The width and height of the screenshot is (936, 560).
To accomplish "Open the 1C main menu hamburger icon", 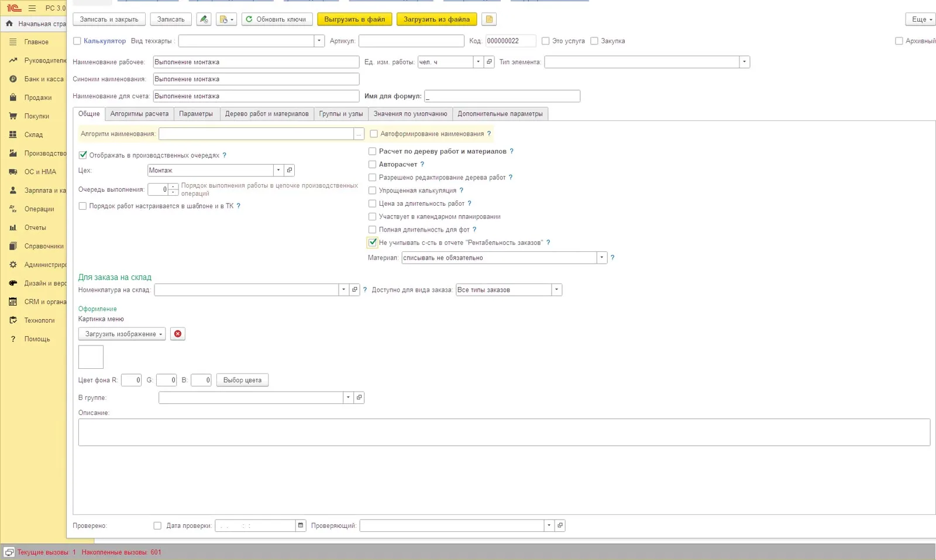I will click(x=32, y=8).
